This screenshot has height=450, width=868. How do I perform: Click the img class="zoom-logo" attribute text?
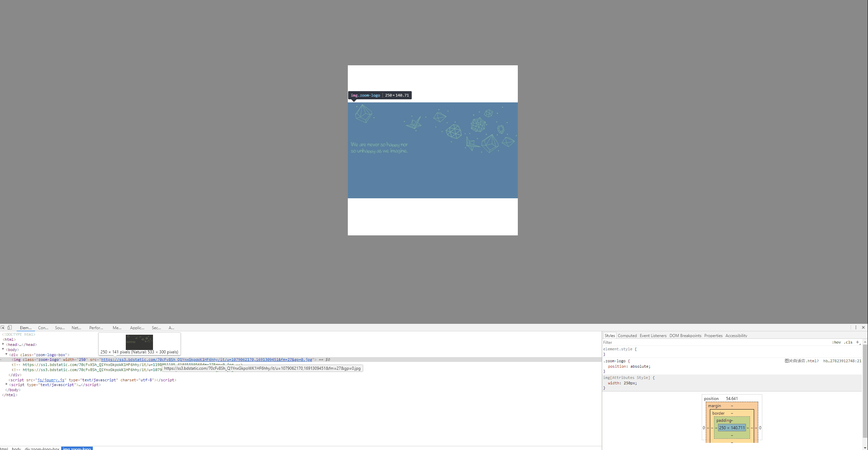click(x=42, y=360)
